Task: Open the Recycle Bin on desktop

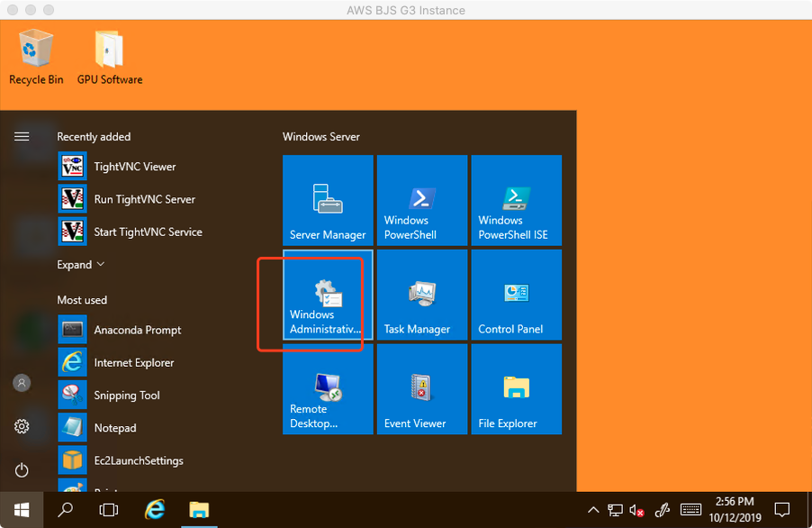Action: tap(36, 57)
